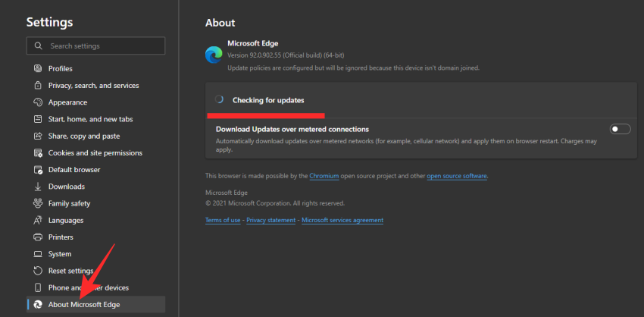Go to Share, copy and paste settings
Image resolution: width=644 pixels, height=317 pixels.
click(83, 136)
